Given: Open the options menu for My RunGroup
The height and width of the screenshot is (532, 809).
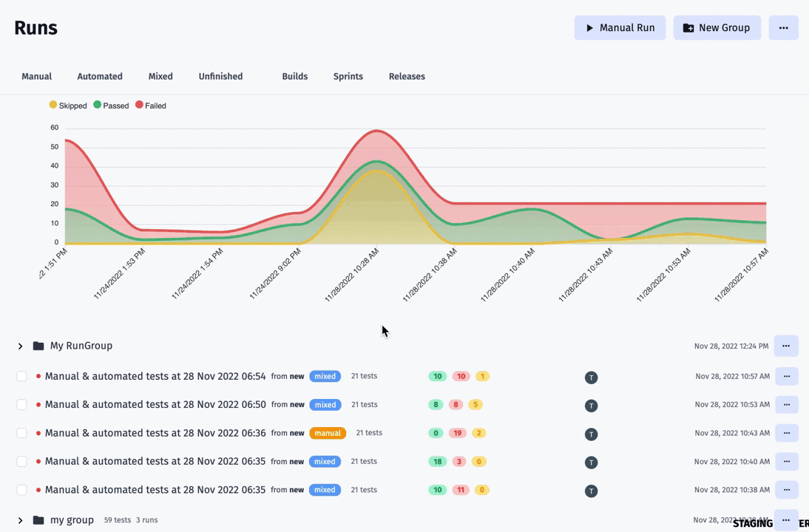Looking at the screenshot, I should (786, 346).
